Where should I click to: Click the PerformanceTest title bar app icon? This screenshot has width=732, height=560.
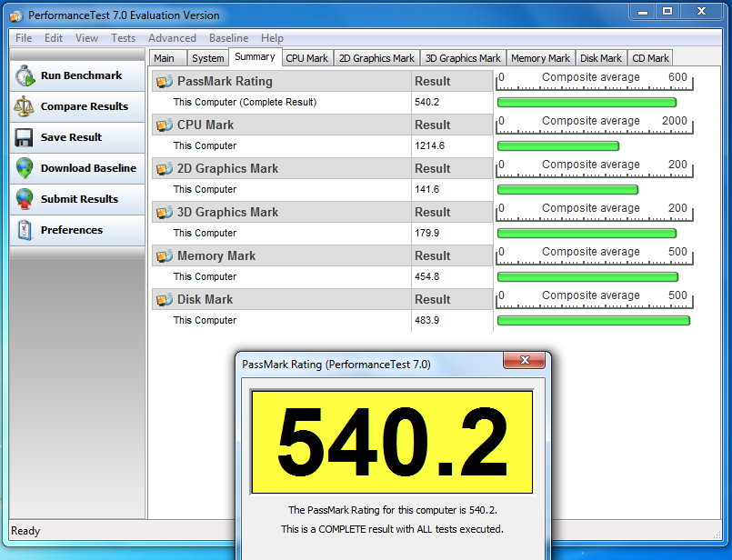point(16,15)
